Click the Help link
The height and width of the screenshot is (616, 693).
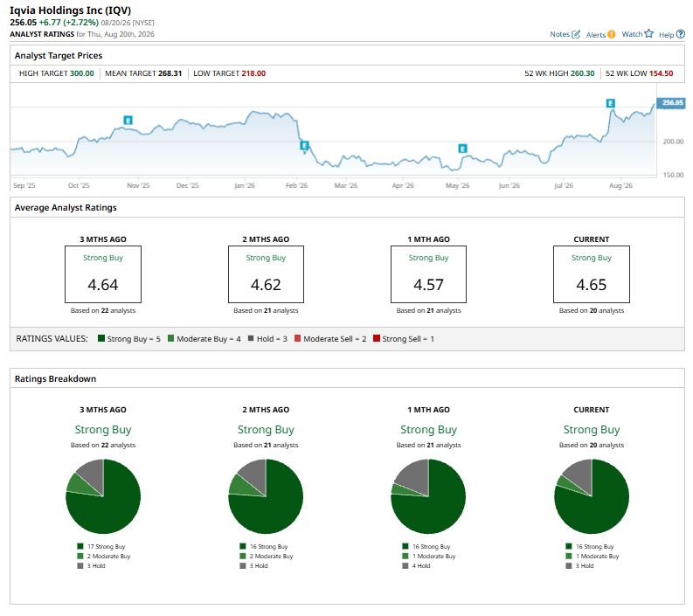(666, 34)
